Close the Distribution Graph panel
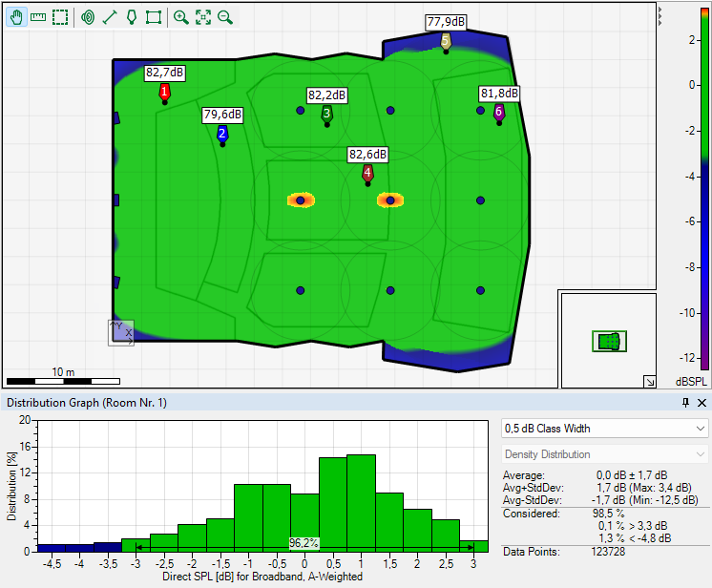The image size is (712, 588). [702, 404]
